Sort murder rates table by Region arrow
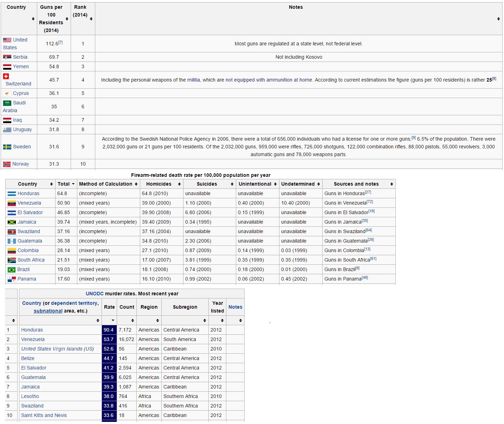The height and width of the screenshot is (424, 504). click(x=157, y=320)
